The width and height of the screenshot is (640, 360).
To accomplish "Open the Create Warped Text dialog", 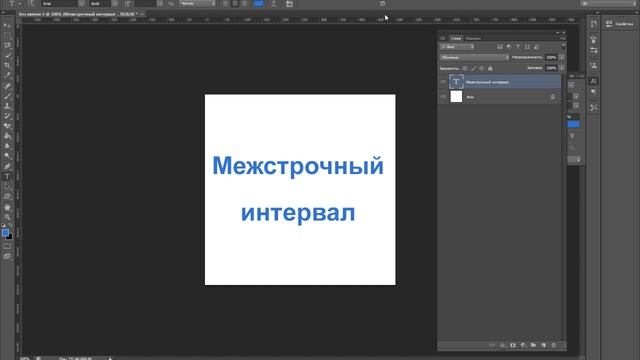I will [273, 4].
